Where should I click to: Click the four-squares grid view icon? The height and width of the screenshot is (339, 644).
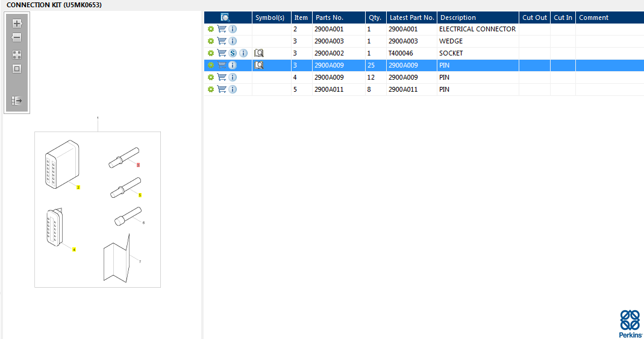17,55
